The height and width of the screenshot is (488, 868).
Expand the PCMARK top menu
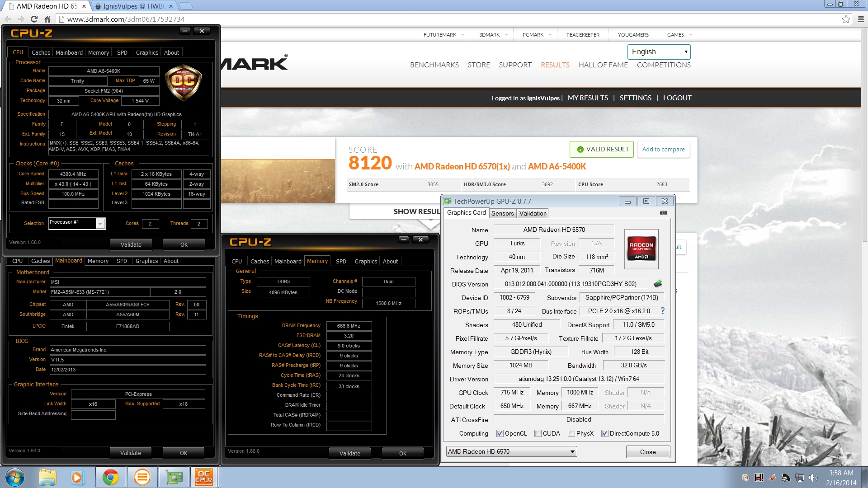[x=537, y=35]
